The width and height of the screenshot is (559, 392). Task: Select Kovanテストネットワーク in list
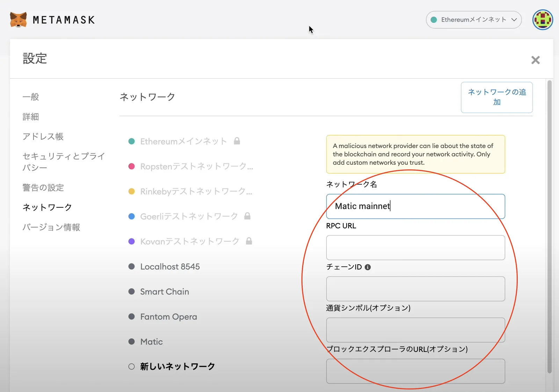pos(190,241)
